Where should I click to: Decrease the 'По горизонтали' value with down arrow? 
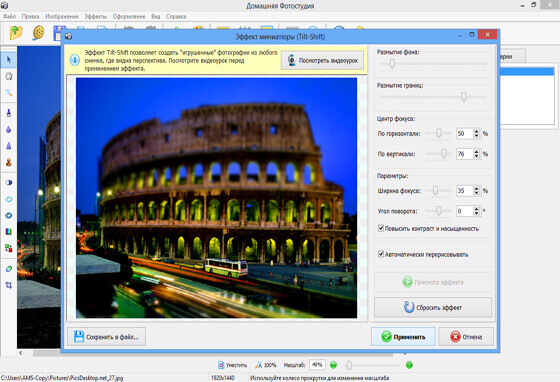pos(476,136)
